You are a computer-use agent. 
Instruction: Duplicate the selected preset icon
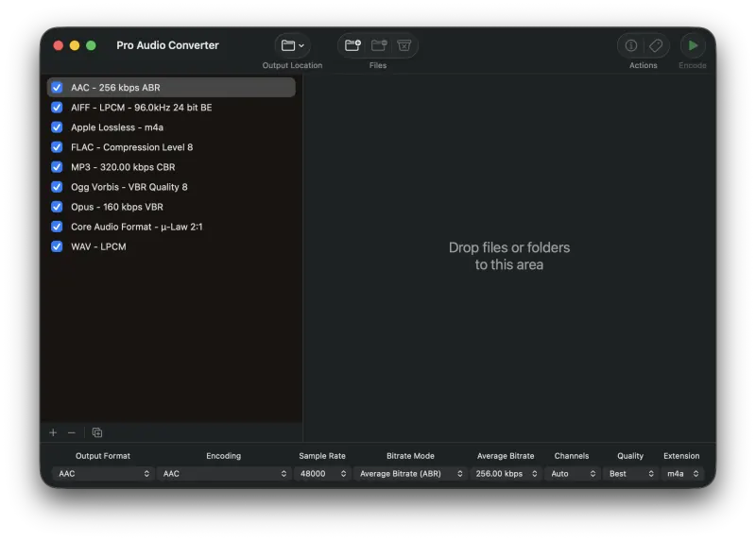[x=97, y=432]
